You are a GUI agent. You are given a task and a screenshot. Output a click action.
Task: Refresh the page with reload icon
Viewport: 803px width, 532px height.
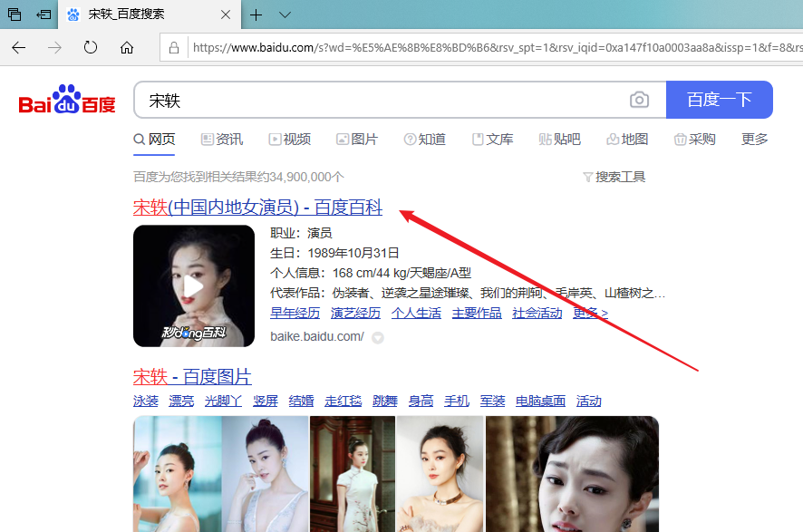tap(91, 47)
